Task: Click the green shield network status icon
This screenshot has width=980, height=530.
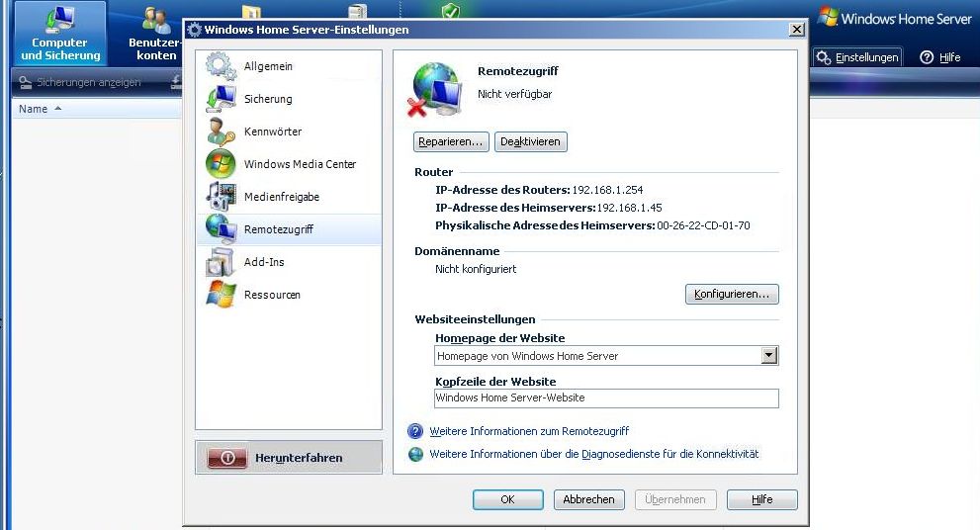Action: click(451, 10)
